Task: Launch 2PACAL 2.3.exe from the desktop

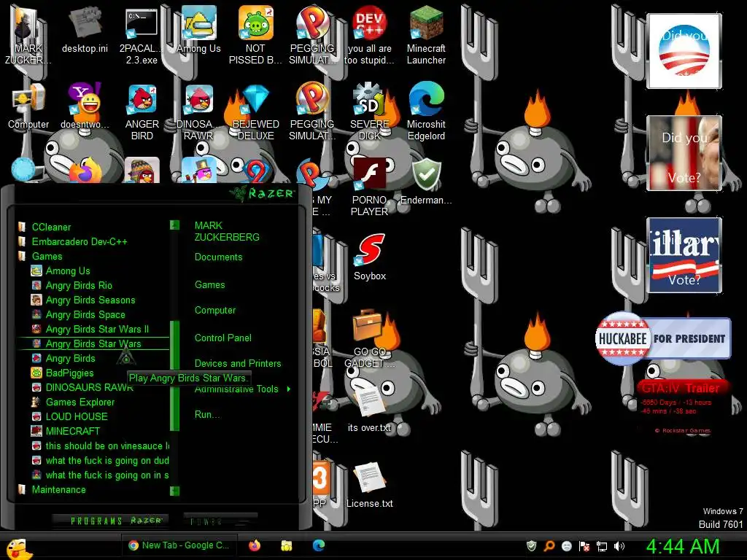Action: click(142, 35)
